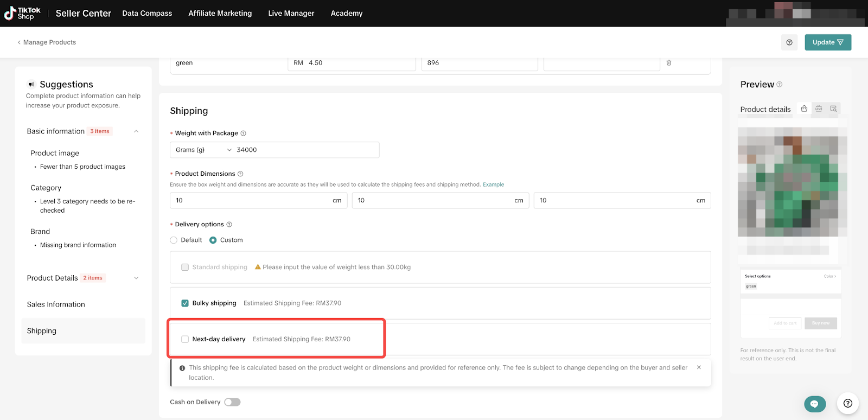
Task: Select the shopping bag preview icon
Action: 804,109
